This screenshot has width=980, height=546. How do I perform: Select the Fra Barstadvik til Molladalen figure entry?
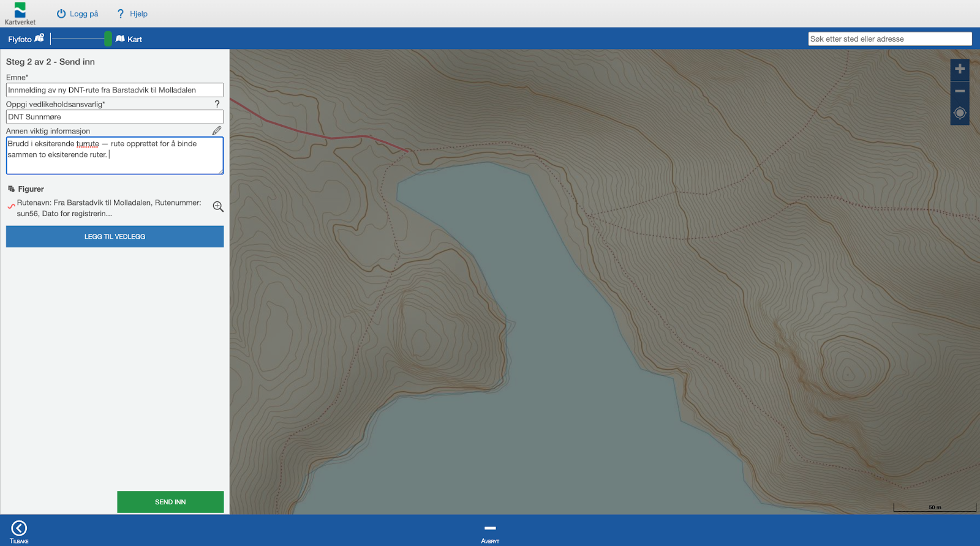pos(108,208)
